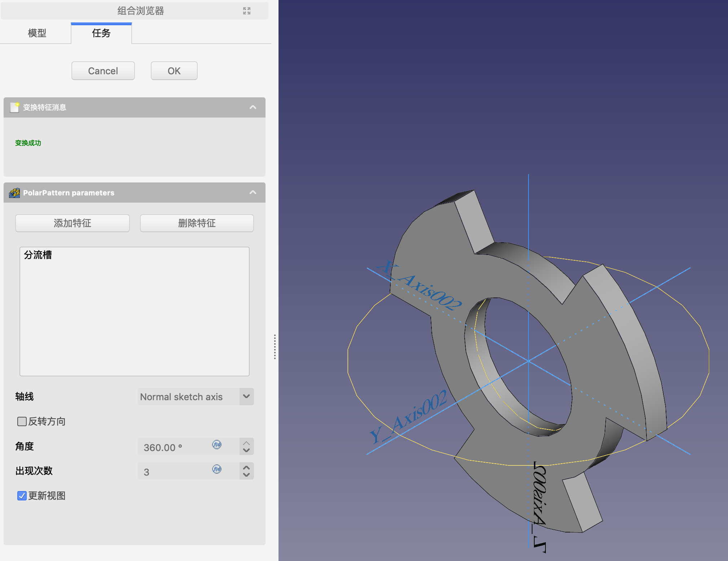Image resolution: width=728 pixels, height=561 pixels.
Task: Decrease the occurrences count with down arrow
Action: pyautogui.click(x=246, y=474)
